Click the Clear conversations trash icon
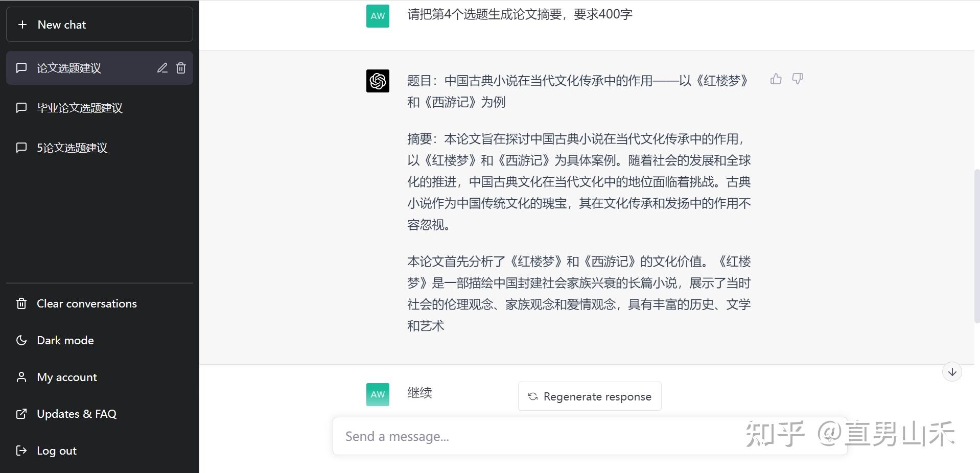The height and width of the screenshot is (473, 980). point(21,303)
